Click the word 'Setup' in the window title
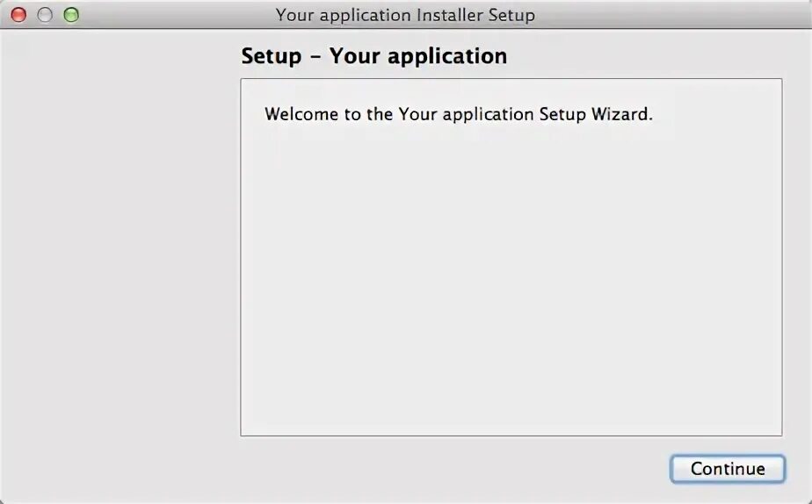812x504 pixels. pos(511,15)
